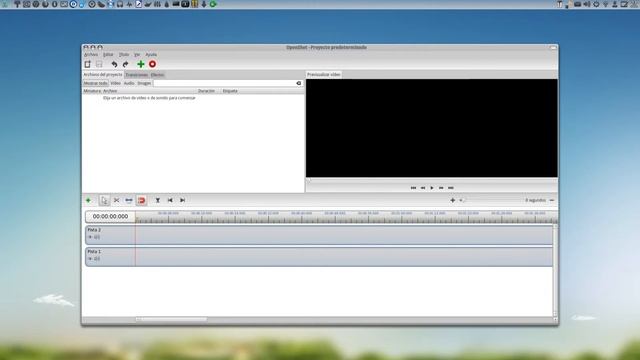Jump to the next marker
640x360 pixels.
click(x=182, y=200)
